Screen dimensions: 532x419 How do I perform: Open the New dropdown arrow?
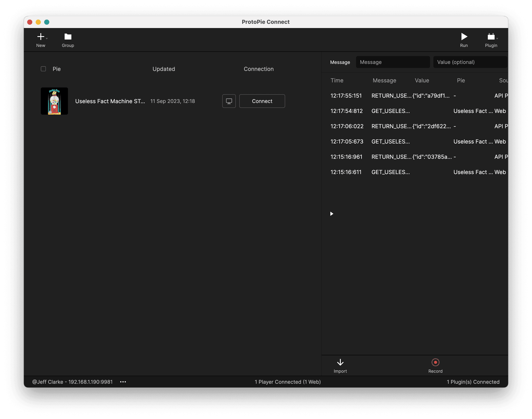[x=47, y=39]
